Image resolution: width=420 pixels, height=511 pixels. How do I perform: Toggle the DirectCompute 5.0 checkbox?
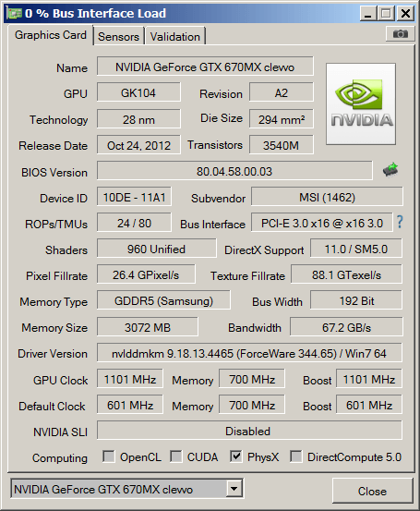pyautogui.click(x=296, y=456)
